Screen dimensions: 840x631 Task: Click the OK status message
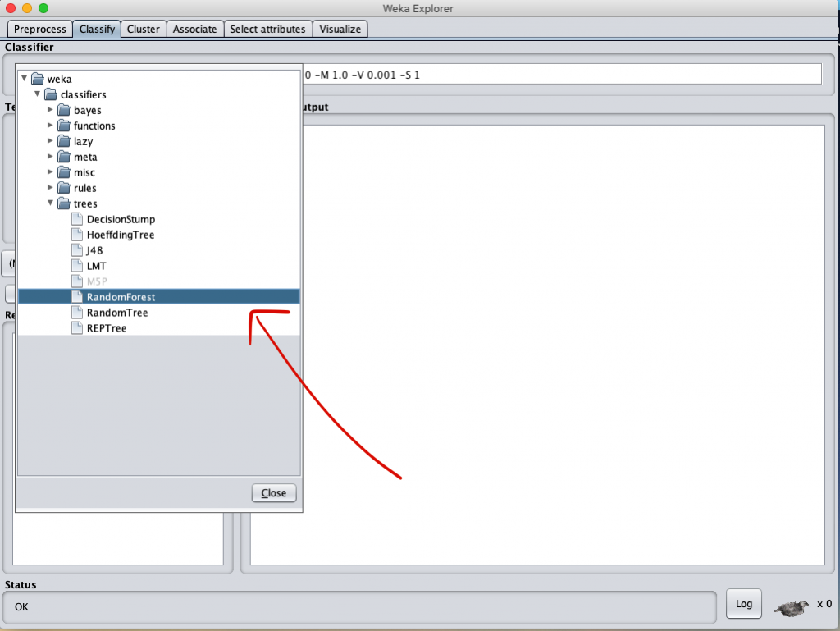[x=21, y=607]
